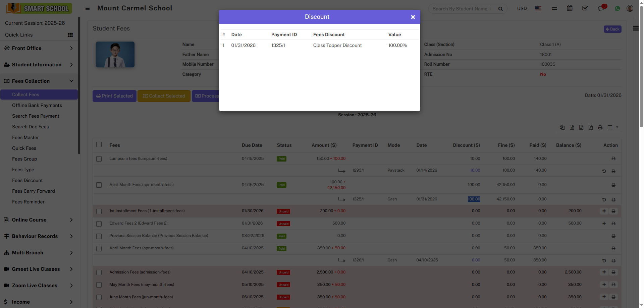
Task: Revert payment 1293/1 with undo icon
Action: pyautogui.click(x=604, y=171)
